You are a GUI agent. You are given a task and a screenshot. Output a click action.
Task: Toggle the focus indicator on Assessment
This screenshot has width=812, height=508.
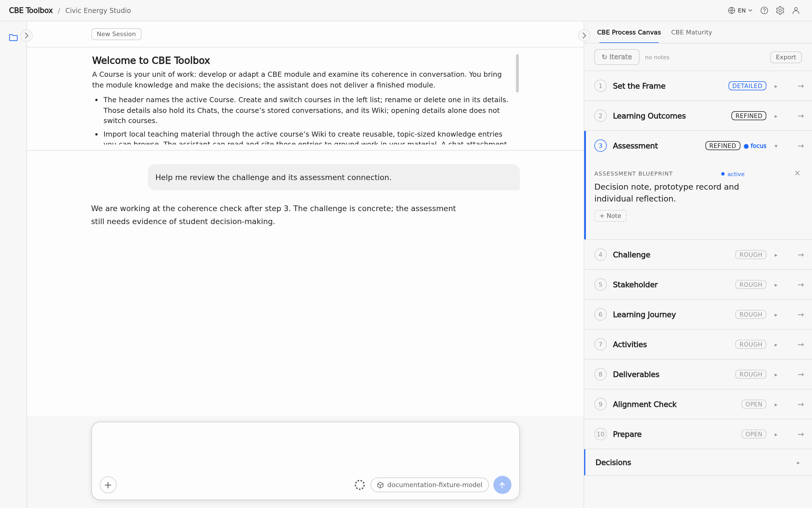point(755,146)
